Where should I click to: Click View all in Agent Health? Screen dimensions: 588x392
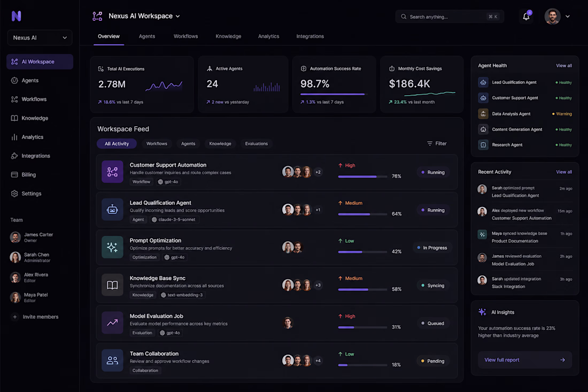click(563, 66)
